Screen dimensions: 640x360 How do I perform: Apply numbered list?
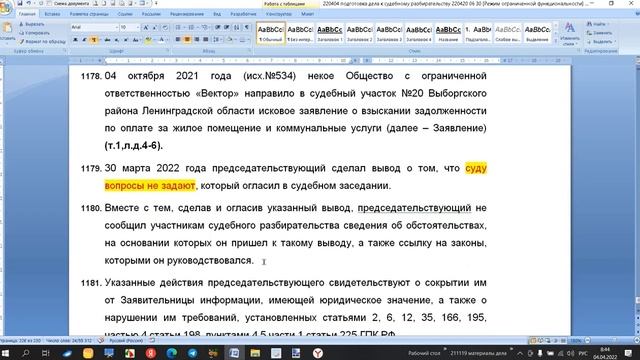(192, 27)
